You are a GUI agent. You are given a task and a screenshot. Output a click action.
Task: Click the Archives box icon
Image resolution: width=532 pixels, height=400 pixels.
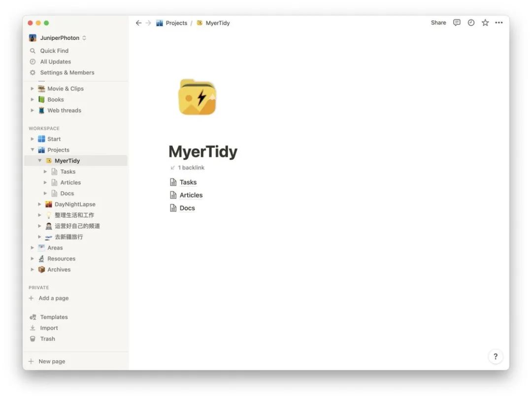pos(41,269)
